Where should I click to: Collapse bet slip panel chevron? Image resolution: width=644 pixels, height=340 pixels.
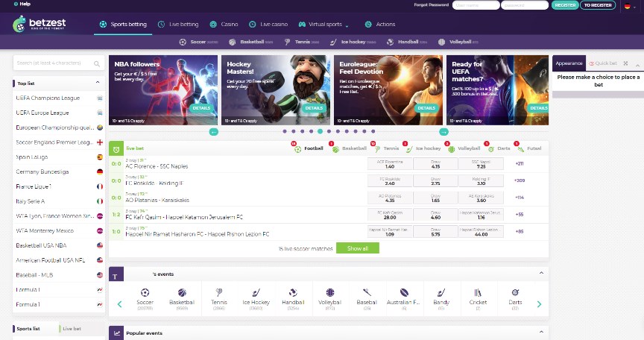(x=637, y=65)
